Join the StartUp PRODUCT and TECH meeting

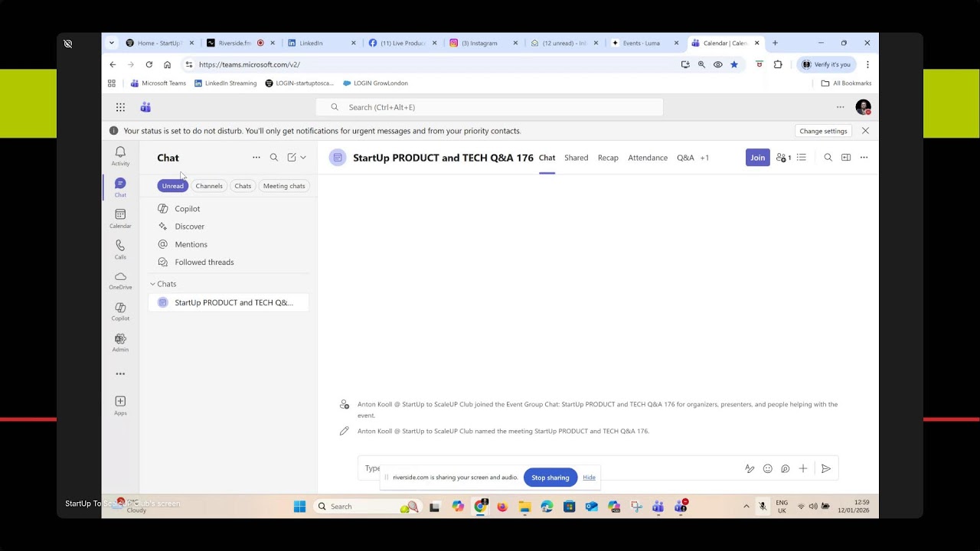(757, 158)
